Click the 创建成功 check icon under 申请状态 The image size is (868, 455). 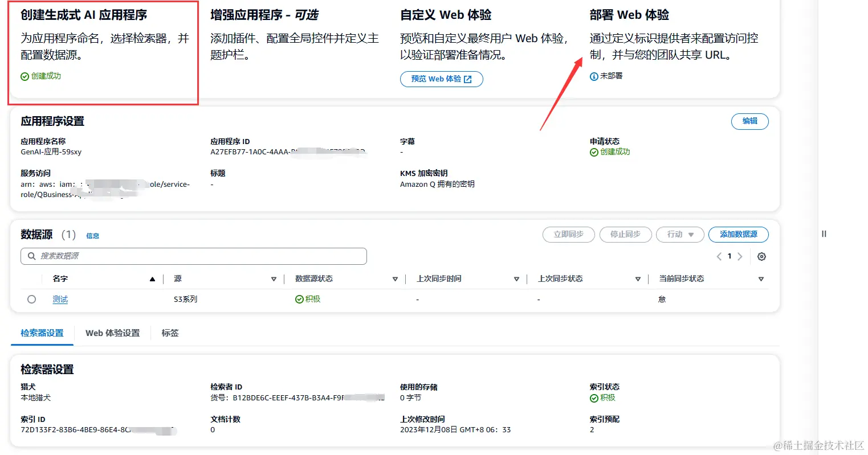coord(594,152)
